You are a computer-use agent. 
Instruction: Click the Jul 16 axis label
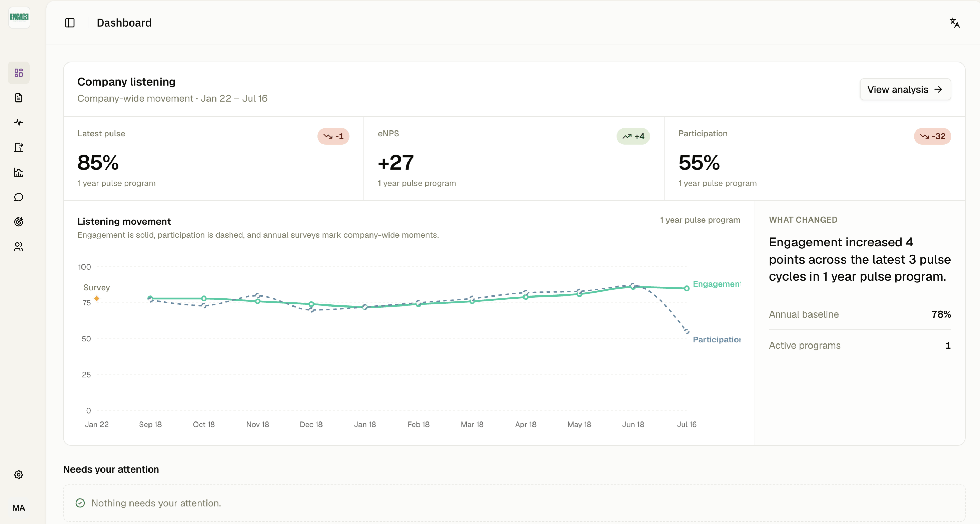tap(687, 424)
